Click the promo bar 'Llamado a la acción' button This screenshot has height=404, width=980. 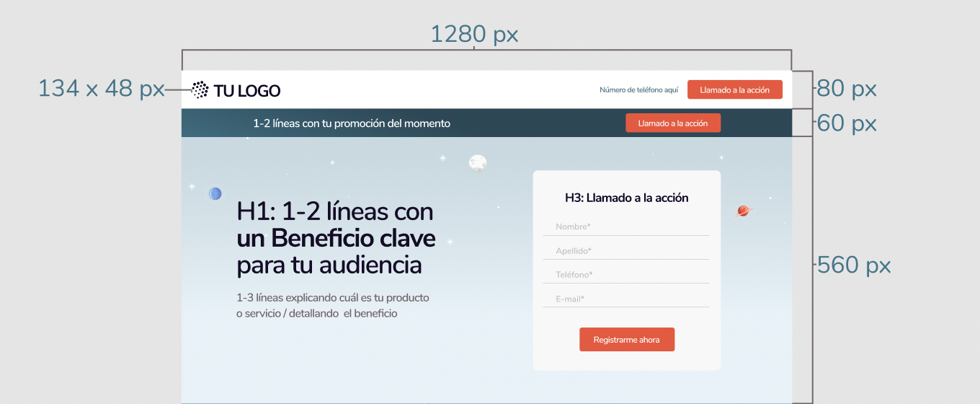pyautogui.click(x=673, y=123)
